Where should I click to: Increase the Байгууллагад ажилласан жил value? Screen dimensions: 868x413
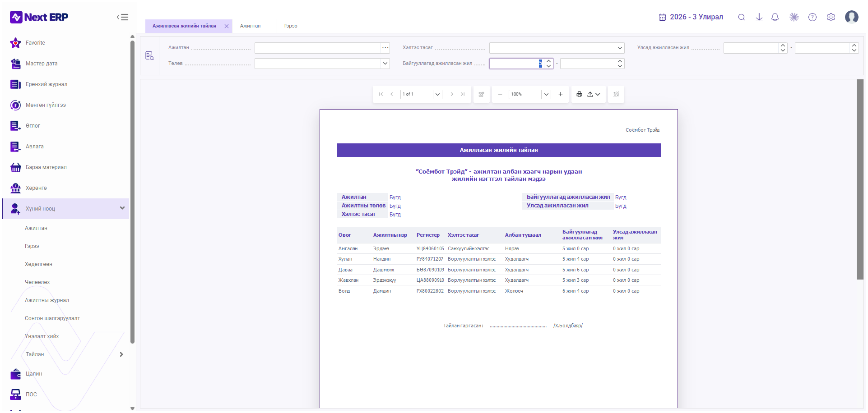tap(548, 61)
